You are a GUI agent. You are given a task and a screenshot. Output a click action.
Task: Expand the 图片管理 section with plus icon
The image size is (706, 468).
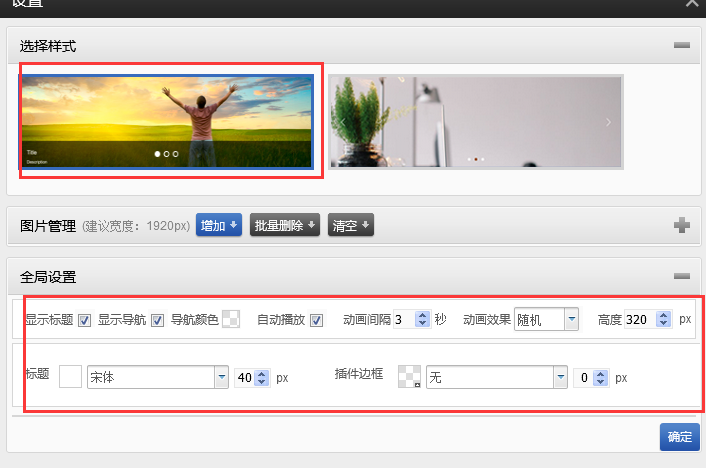point(682,226)
